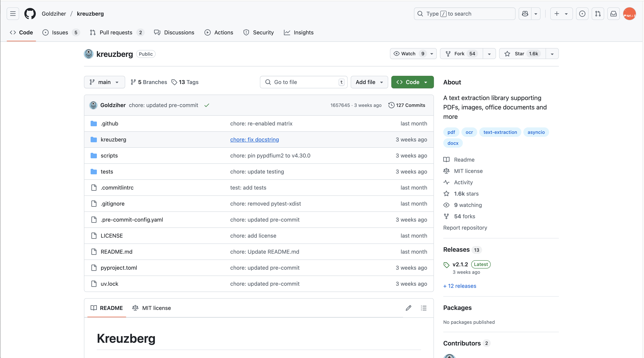Focus the 'Go to file' search field

[303, 82]
